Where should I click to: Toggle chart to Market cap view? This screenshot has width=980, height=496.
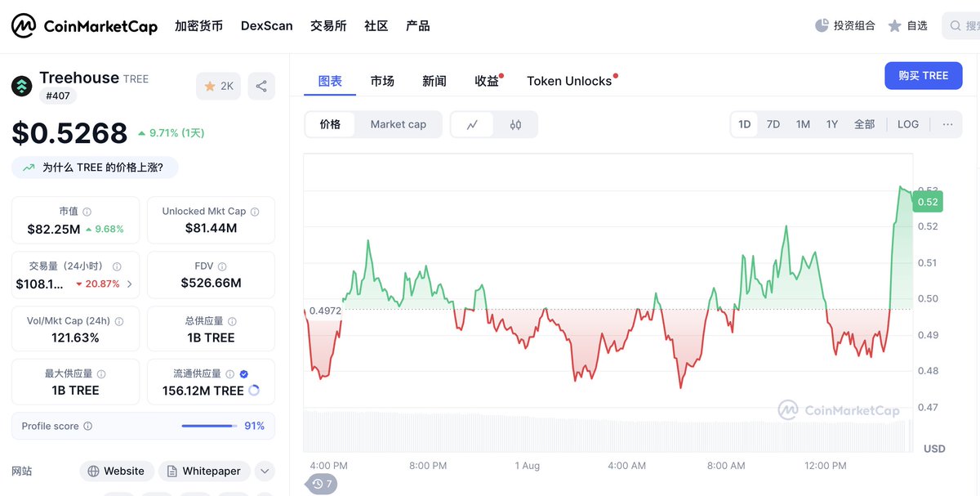(399, 125)
